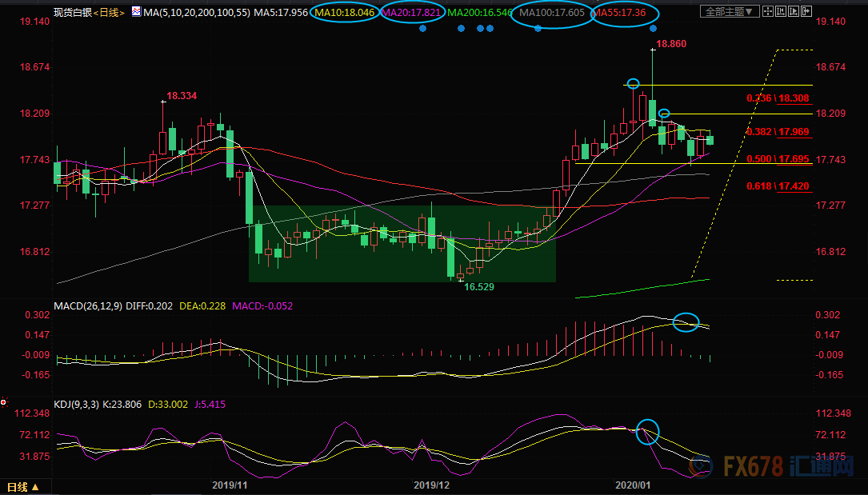This screenshot has height=495, width=868.
Task: Click the MA(5,10,20,200,100,55) parameters text
Action: coord(194,12)
